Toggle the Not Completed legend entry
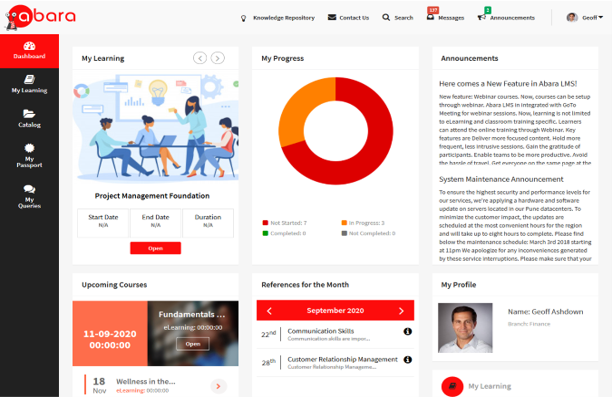This screenshot has width=612, height=397. (x=368, y=233)
